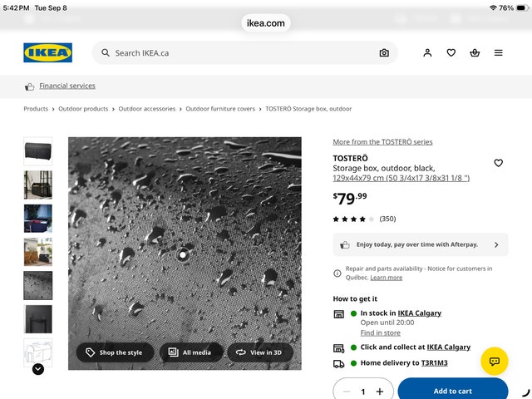Open the shopping basket icon

pos(475,52)
